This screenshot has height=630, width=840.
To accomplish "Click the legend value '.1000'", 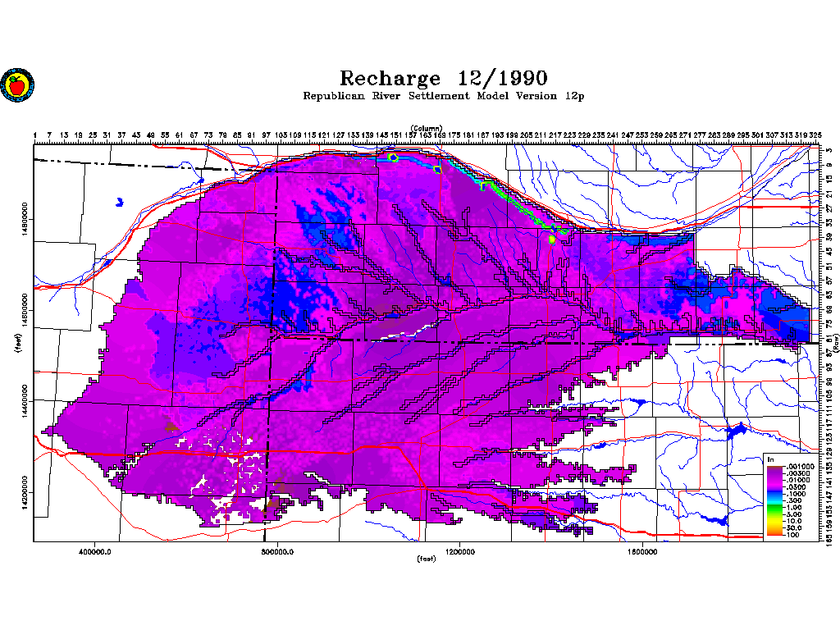I will point(796,494).
